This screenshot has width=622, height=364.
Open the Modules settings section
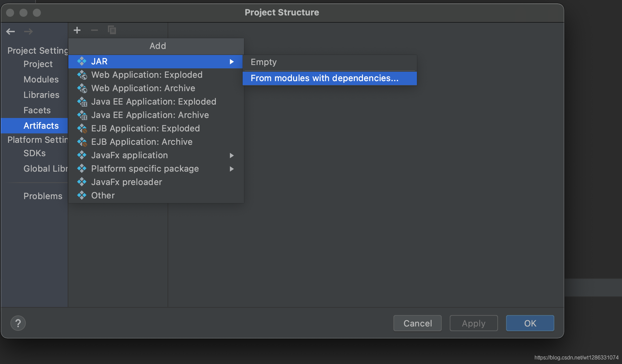point(41,79)
